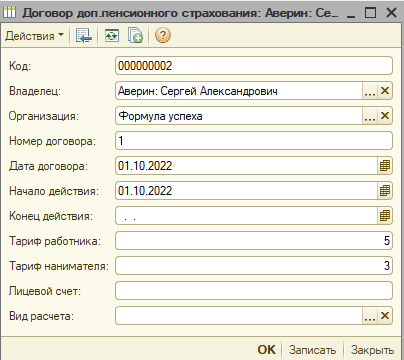Open selection for Владелец via ellipsis
The height and width of the screenshot is (360, 404).
(x=370, y=91)
